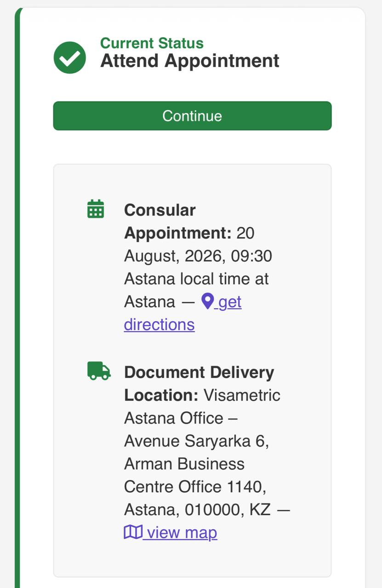Click the 'Avenue Saryarka 6,' address line
382x588 pixels.
click(196, 441)
